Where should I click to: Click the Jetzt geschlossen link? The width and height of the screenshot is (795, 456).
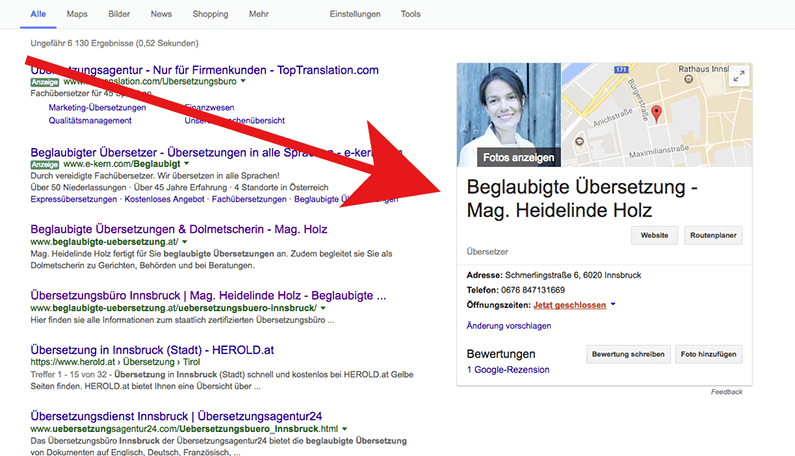point(569,305)
